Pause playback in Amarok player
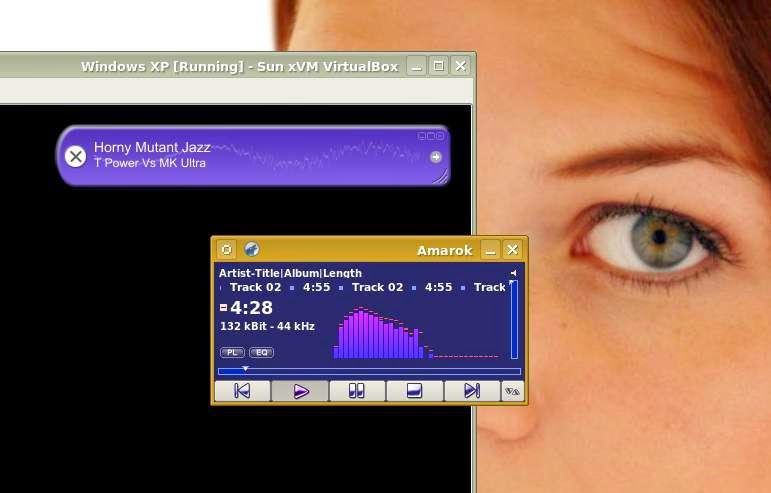The width and height of the screenshot is (771, 493). [x=356, y=391]
